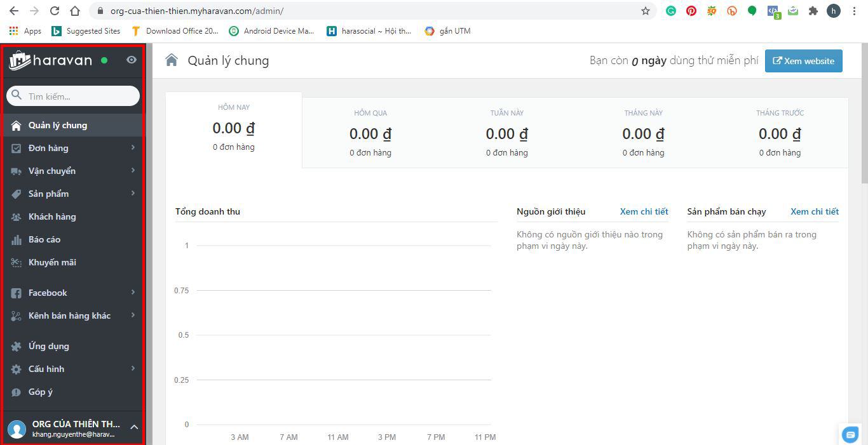This screenshot has height=445, width=868.
Task: Click the Khuyến mãi scissors icon
Action: [x=17, y=262]
